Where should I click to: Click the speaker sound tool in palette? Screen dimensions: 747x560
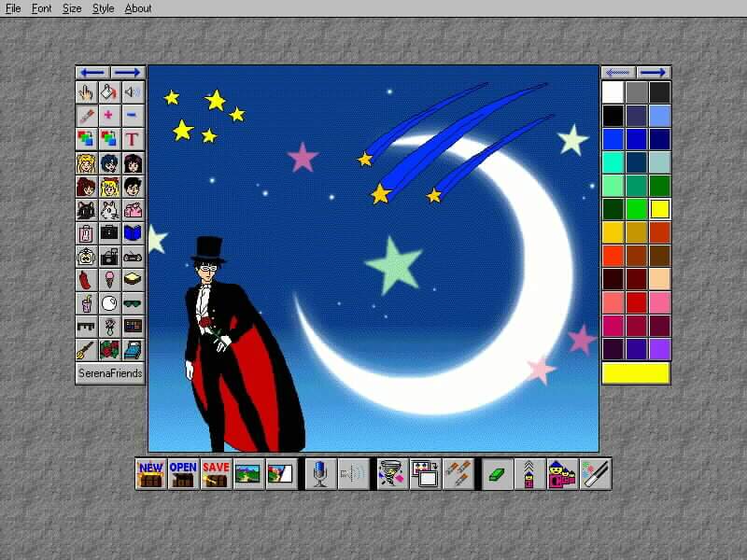[133, 92]
